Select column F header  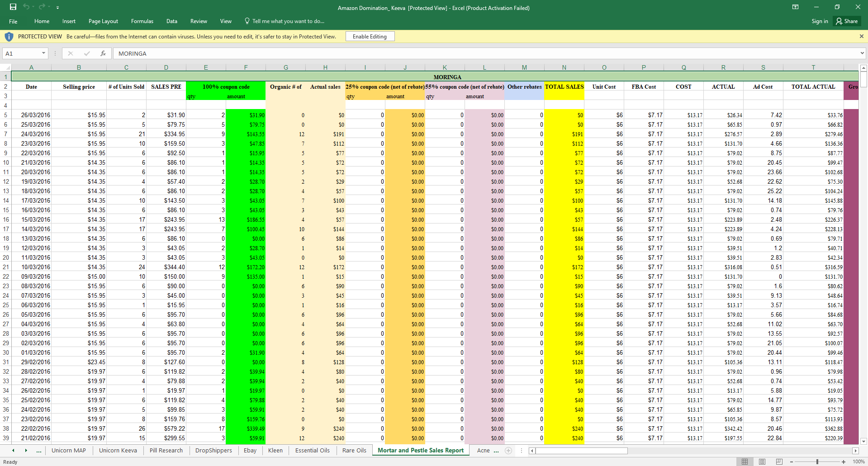tap(246, 67)
